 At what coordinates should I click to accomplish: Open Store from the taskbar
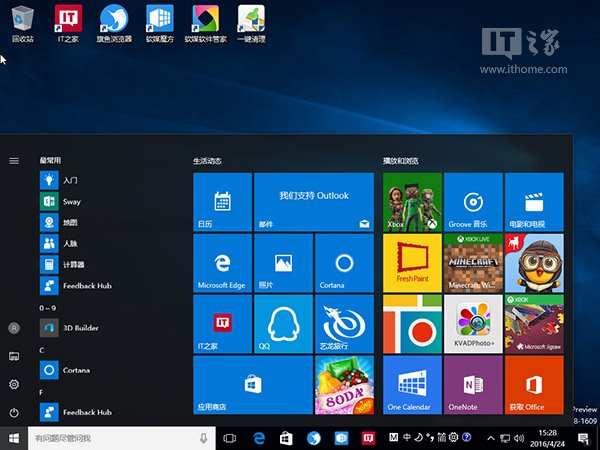tap(286, 438)
